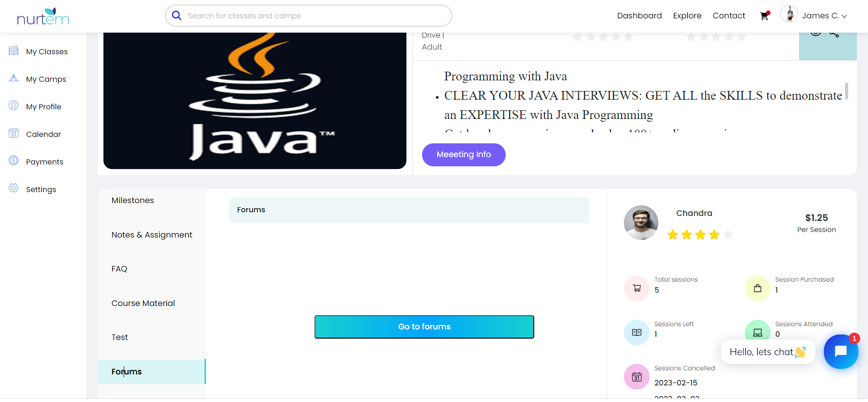
Task: Go to Explore in top navigation
Action: [x=687, y=16]
